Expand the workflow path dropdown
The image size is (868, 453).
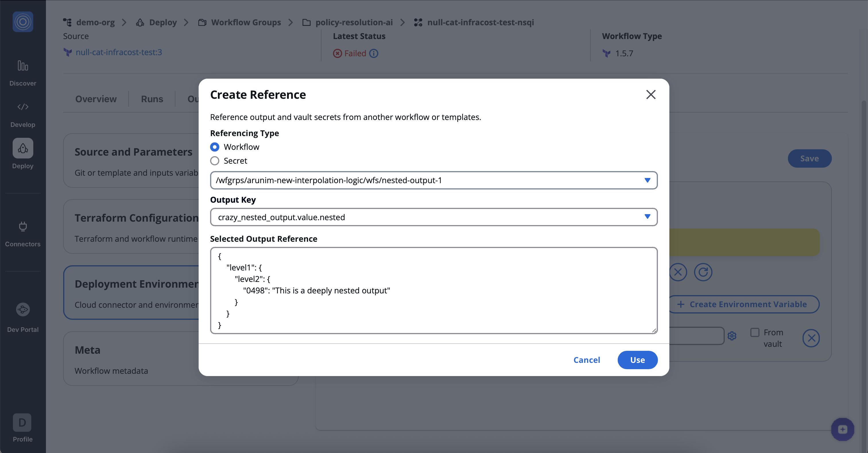point(647,180)
